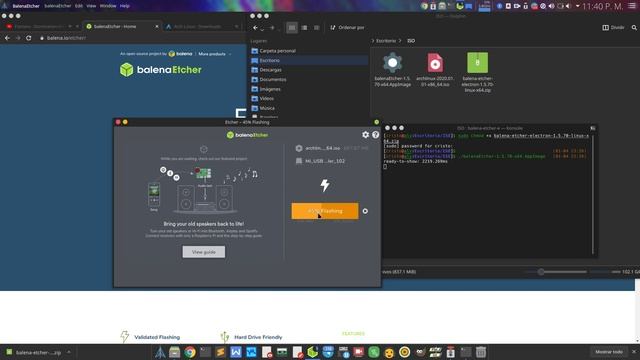Click the 11:40 P. M. clock in the top panel
Image resolution: width=640 pixels, height=360 pixels.
pyautogui.click(x=602, y=6)
